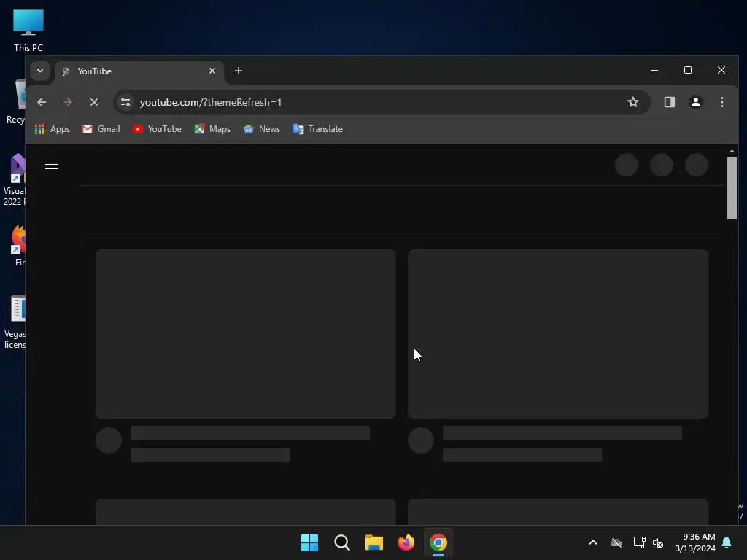Bookmark this tab with the star icon
This screenshot has height=560, width=747.
coord(632,102)
